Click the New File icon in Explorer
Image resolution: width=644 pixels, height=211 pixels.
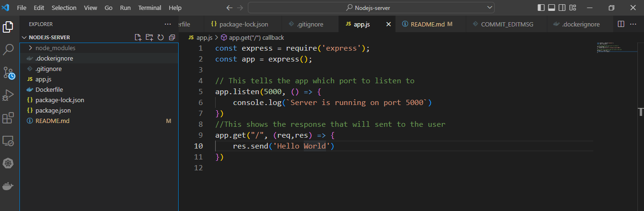tap(138, 37)
